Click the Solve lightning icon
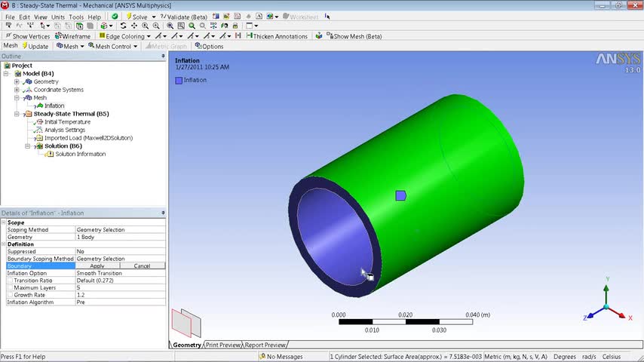The image size is (644, 362). [128, 17]
